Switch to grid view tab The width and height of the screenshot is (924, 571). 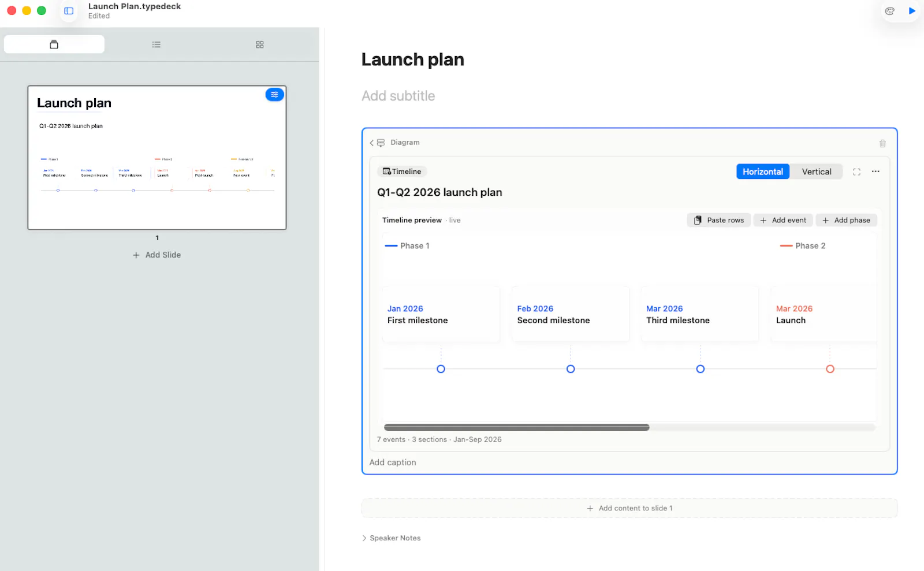point(260,44)
